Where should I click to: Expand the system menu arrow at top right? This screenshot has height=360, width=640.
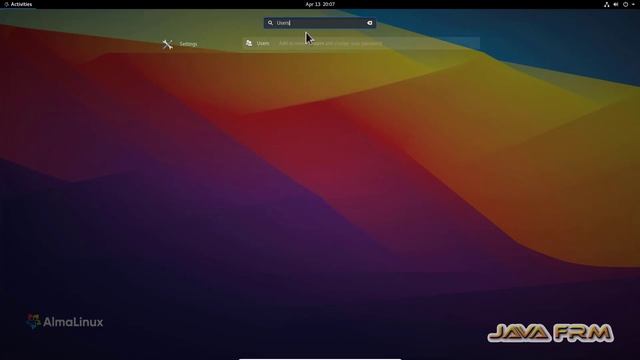tap(633, 4)
